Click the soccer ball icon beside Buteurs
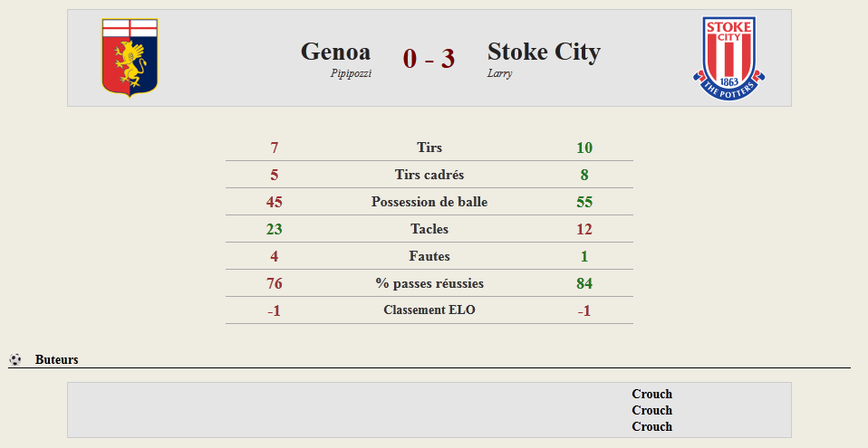This screenshot has width=868, height=448. (x=15, y=359)
